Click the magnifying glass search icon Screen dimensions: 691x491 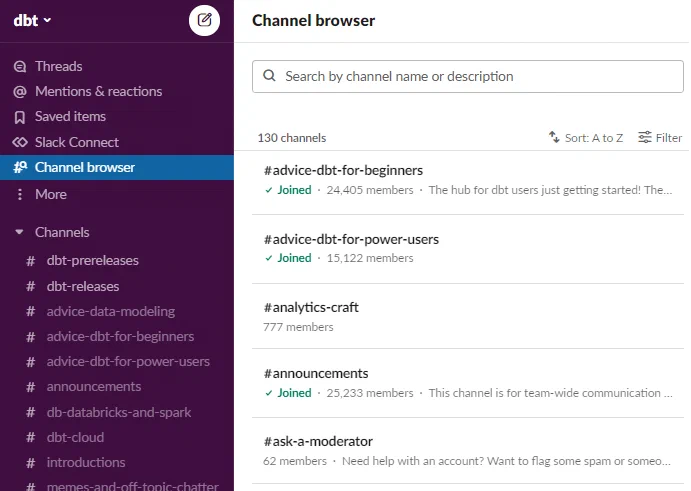coord(269,76)
